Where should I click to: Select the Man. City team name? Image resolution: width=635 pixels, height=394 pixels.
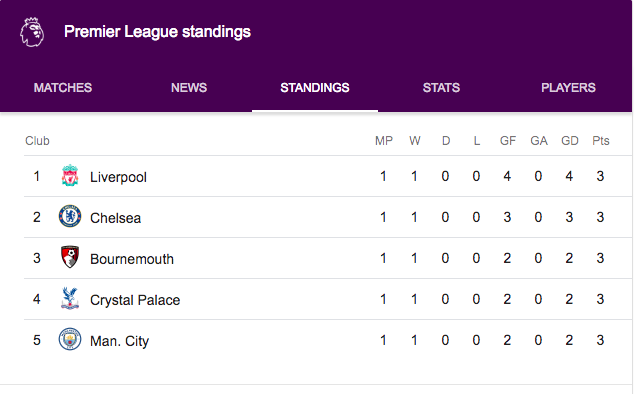click(119, 341)
